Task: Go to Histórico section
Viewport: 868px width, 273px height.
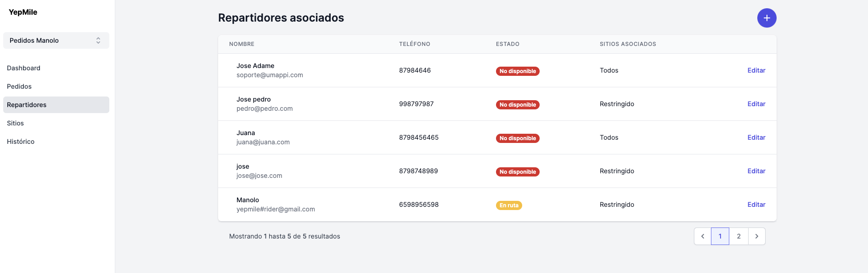Action: click(x=21, y=142)
